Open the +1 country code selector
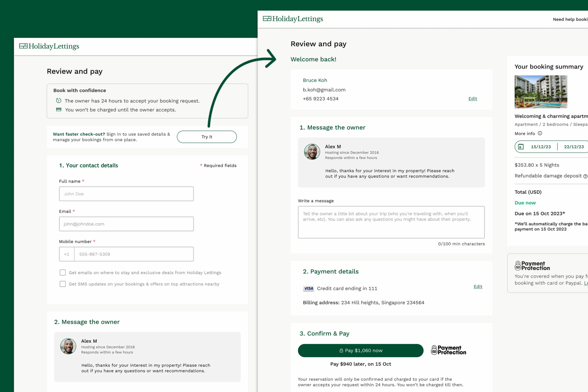The width and height of the screenshot is (588, 392). tap(67, 254)
